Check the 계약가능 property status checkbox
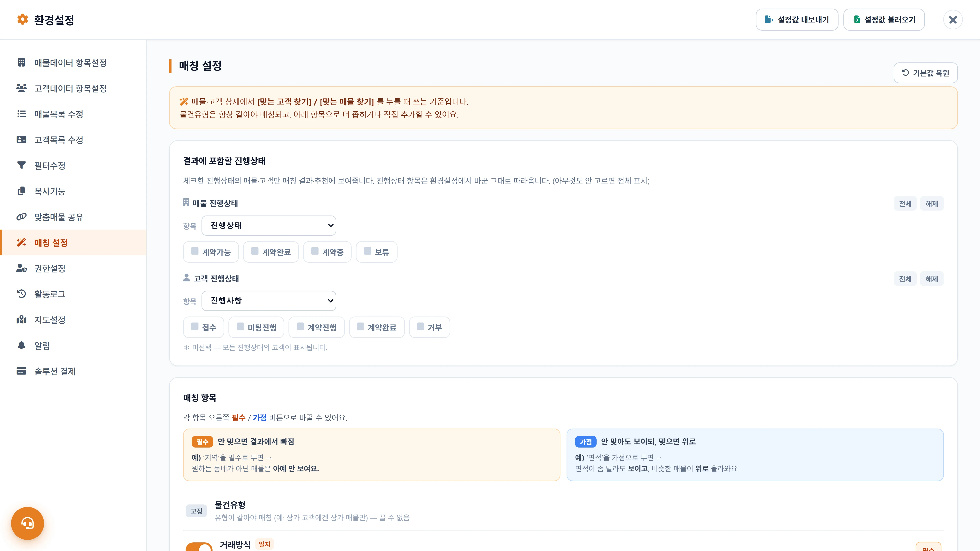 195,251
